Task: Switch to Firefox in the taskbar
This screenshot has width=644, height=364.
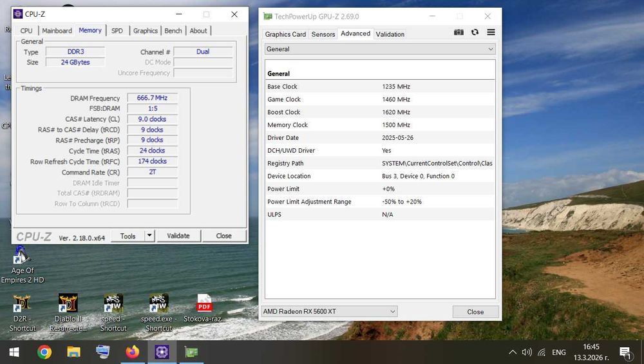Action: tap(132, 352)
